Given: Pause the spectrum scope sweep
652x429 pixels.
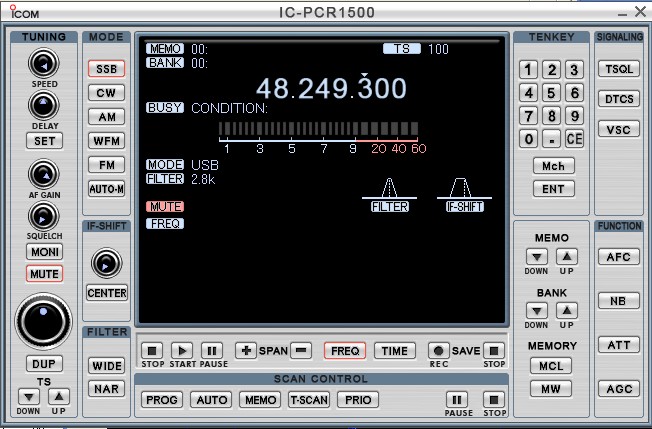Looking at the screenshot, I should tap(212, 351).
